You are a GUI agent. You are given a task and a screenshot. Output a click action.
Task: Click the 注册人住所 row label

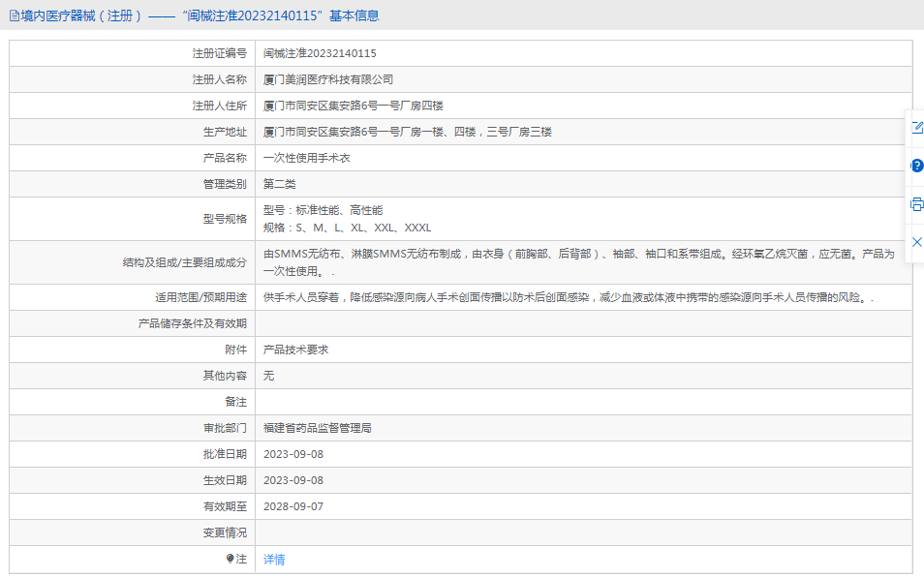coord(219,106)
